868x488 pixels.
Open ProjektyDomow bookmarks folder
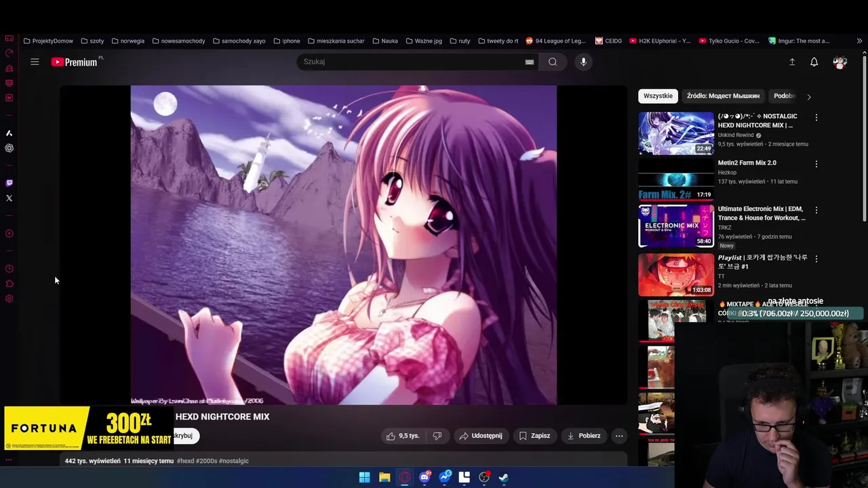(48, 41)
